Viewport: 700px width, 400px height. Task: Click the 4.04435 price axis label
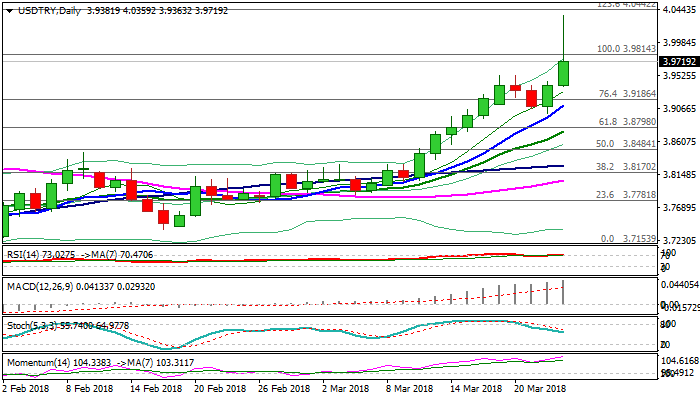point(679,9)
